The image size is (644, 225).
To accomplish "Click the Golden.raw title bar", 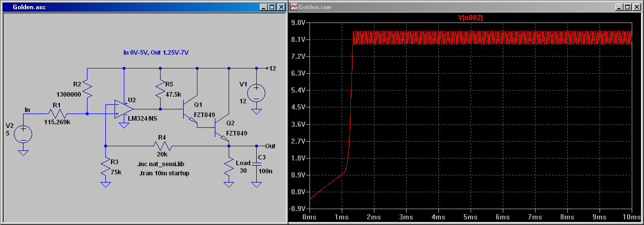I will click(465, 7).
